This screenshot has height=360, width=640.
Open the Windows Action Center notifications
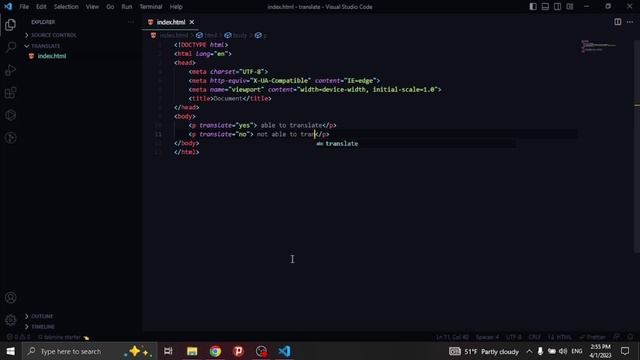pos(625,351)
